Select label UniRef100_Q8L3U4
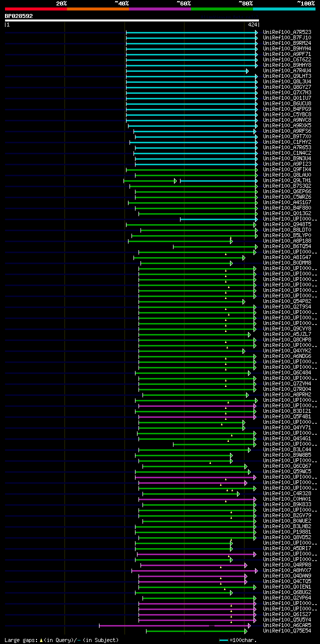 pyautogui.click(x=287, y=81)
